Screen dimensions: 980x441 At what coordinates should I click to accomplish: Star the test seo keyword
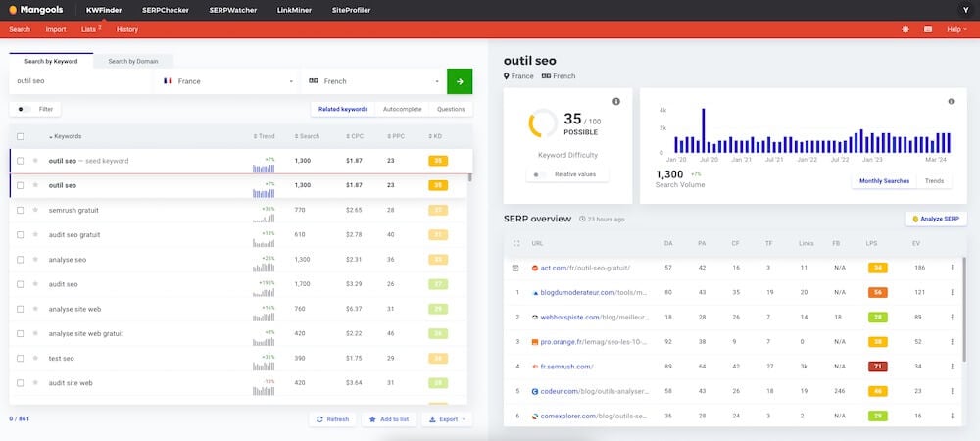[x=35, y=358]
